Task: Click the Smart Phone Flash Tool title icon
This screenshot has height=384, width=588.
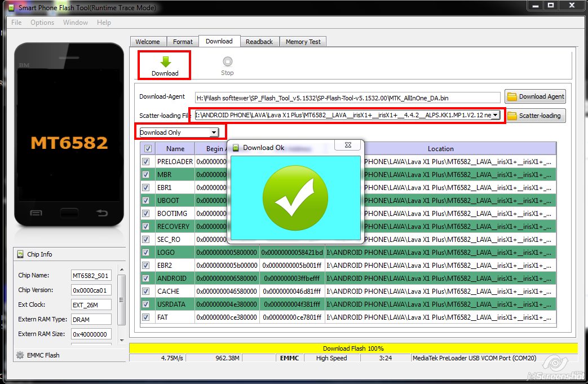Action: (12, 7)
